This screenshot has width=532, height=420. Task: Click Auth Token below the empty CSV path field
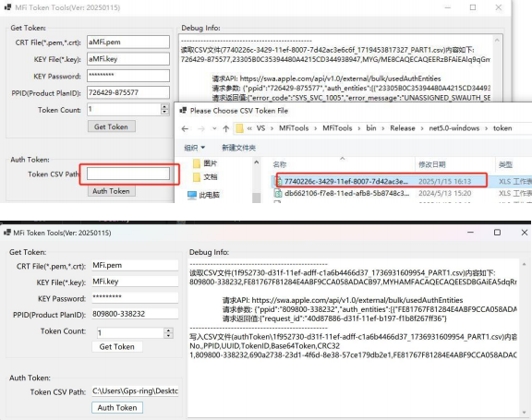tap(111, 191)
